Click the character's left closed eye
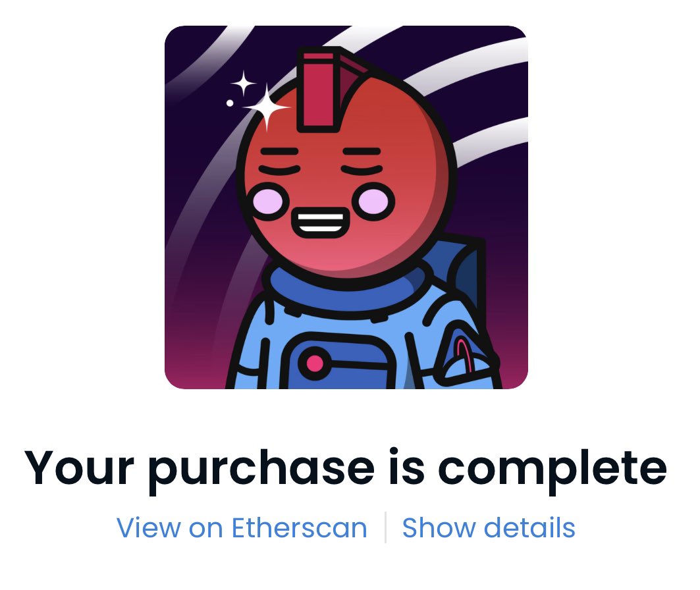This screenshot has width=700, height=590. [x=279, y=170]
